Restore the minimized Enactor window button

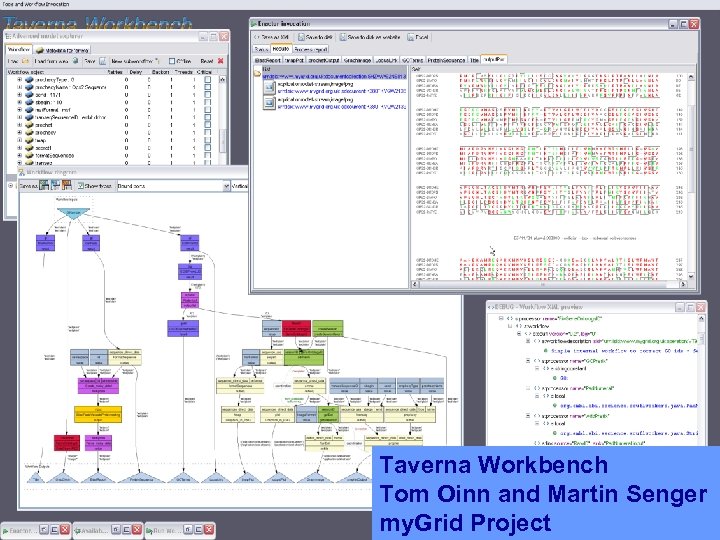click(x=44, y=529)
